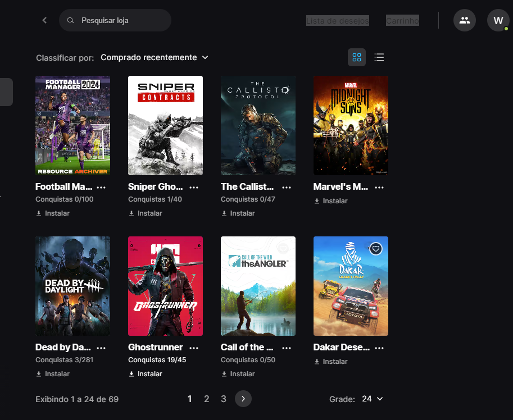
Task: Open the W profile avatar menu
Action: pos(498,20)
